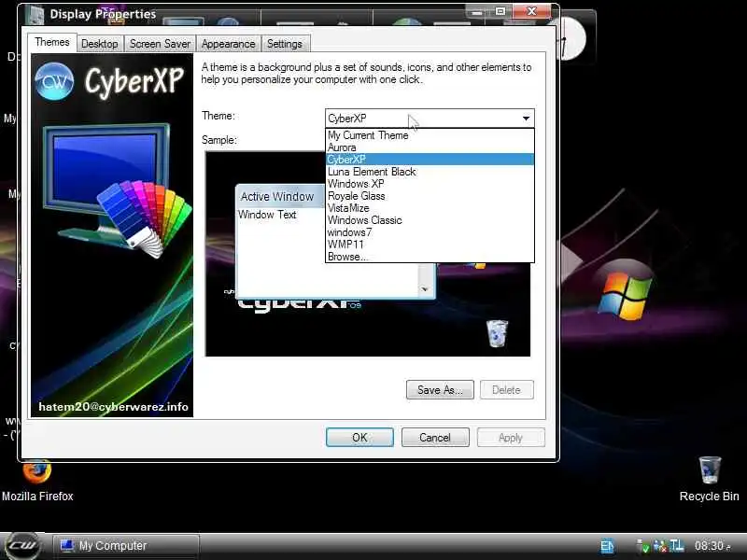
Task: Click the TL tray icon
Action: pyautogui.click(x=677, y=546)
